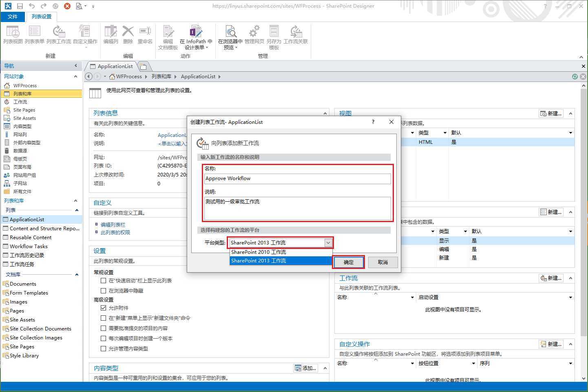This screenshot has height=392, width=588.
Task: Open 管理网页 ribbon tool
Action: [254, 35]
